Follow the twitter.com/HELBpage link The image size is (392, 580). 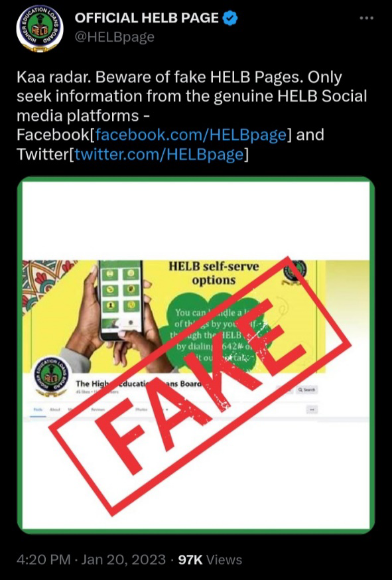pyautogui.click(x=159, y=154)
